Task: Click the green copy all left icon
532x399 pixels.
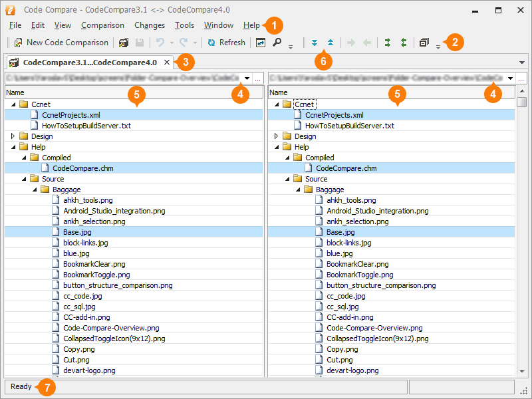Action: (x=404, y=43)
